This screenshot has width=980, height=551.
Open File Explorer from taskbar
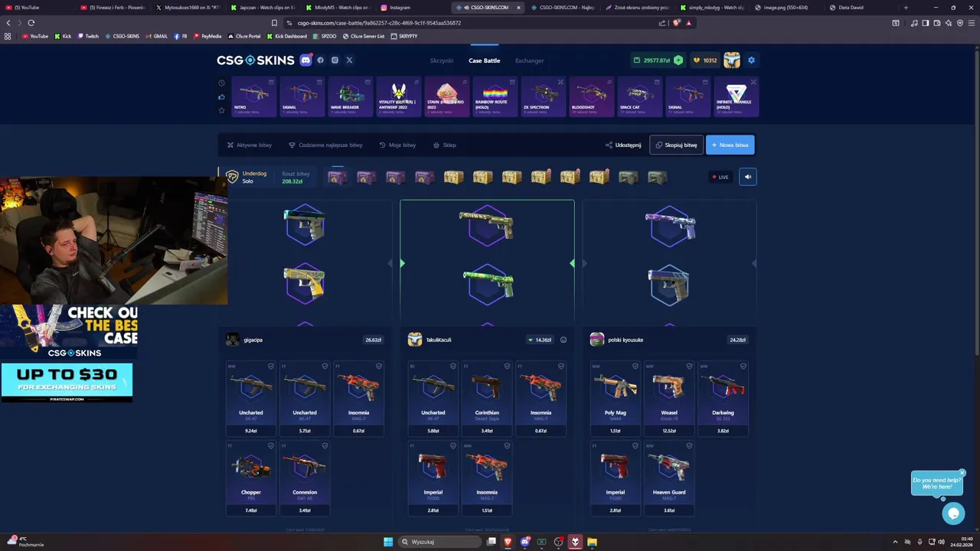pyautogui.click(x=592, y=542)
